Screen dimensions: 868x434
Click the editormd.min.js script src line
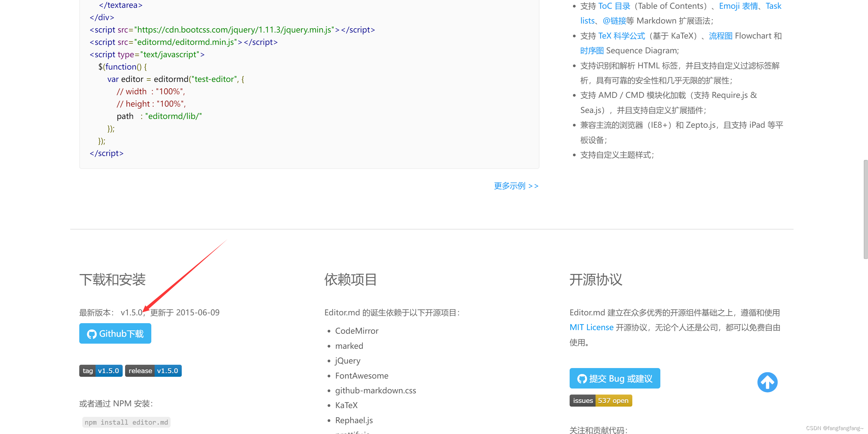(184, 42)
